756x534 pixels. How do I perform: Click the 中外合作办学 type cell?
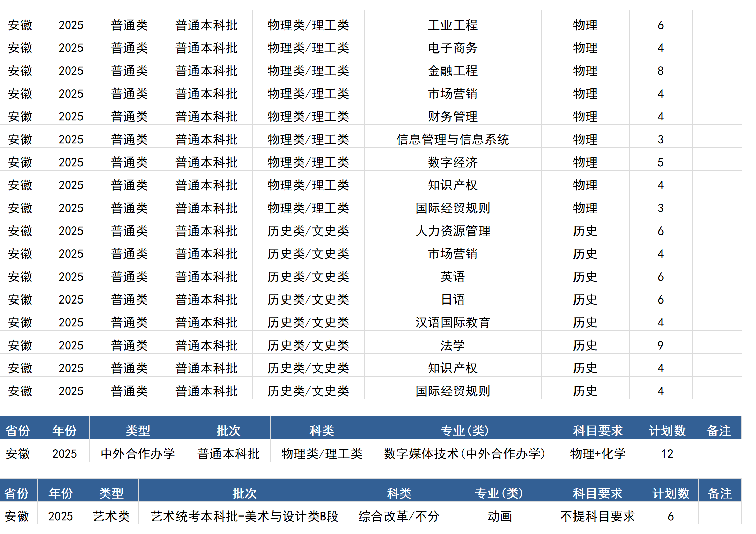pos(138,454)
